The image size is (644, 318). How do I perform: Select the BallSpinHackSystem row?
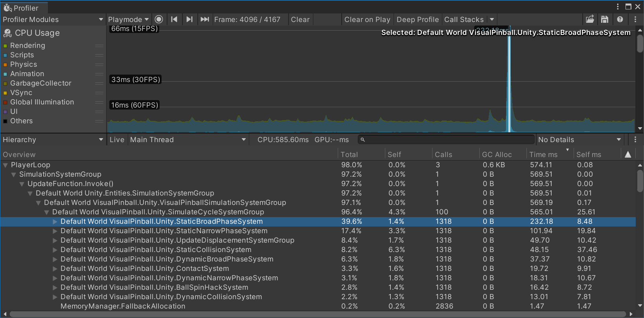click(x=318, y=287)
